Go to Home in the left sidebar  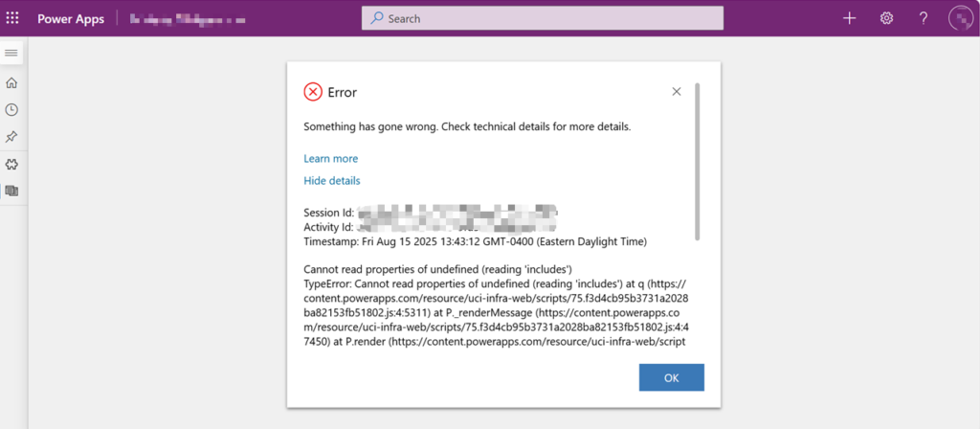(11, 83)
